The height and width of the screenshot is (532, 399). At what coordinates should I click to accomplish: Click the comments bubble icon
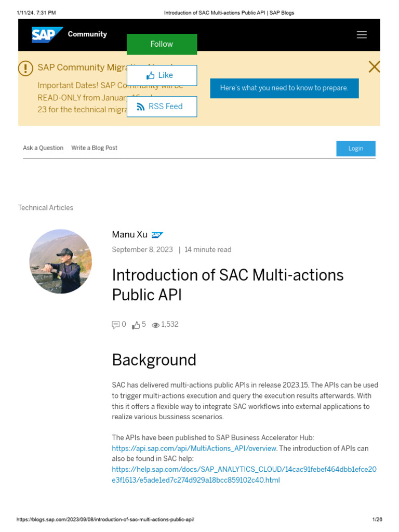116,325
